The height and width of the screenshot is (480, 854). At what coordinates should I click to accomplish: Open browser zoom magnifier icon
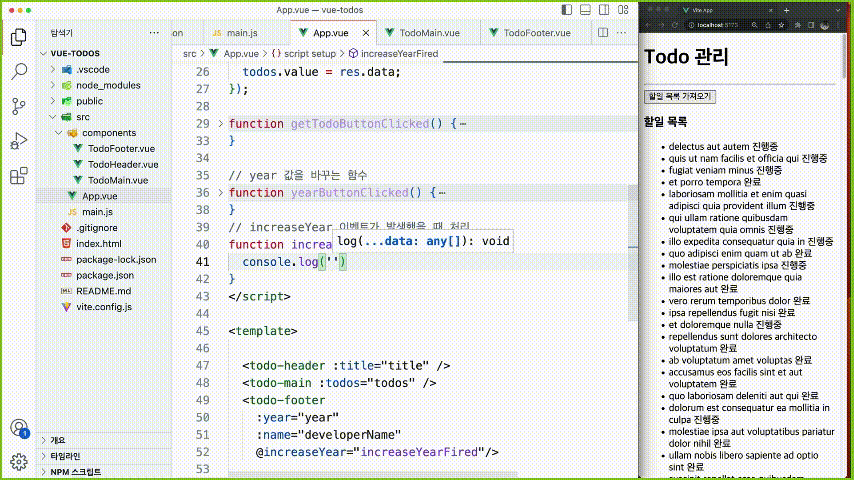tap(754, 25)
